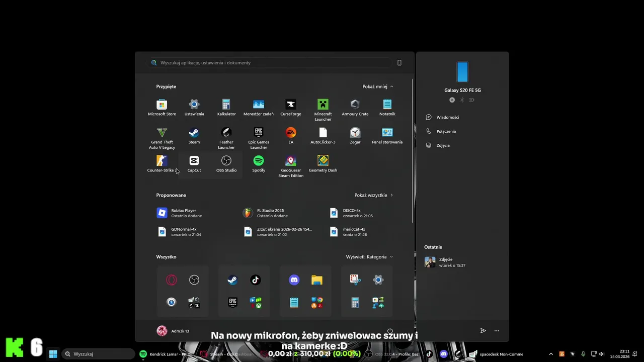
Task: Open TikTok icon in all apps
Action: [x=256, y=280]
